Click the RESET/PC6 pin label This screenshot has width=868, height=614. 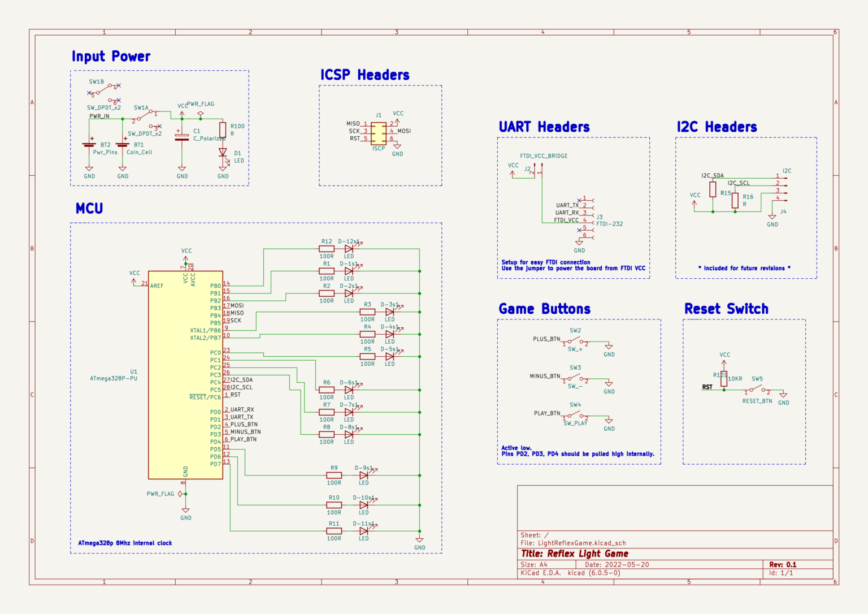(205, 397)
